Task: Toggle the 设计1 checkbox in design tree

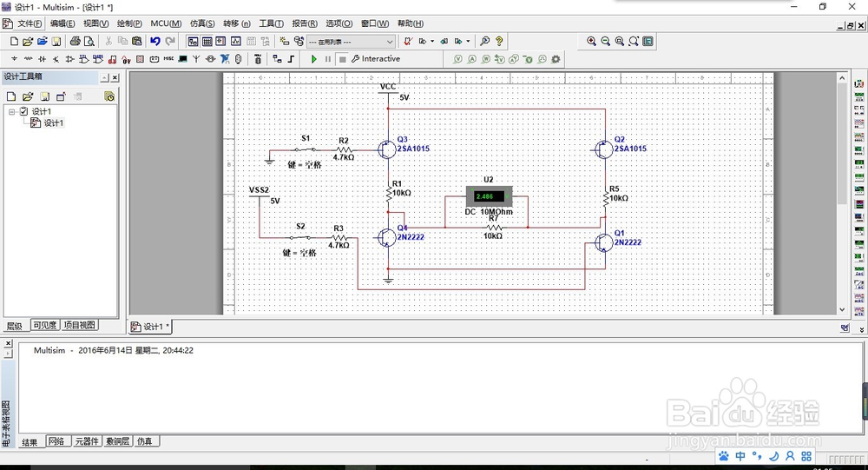Action: [23, 111]
